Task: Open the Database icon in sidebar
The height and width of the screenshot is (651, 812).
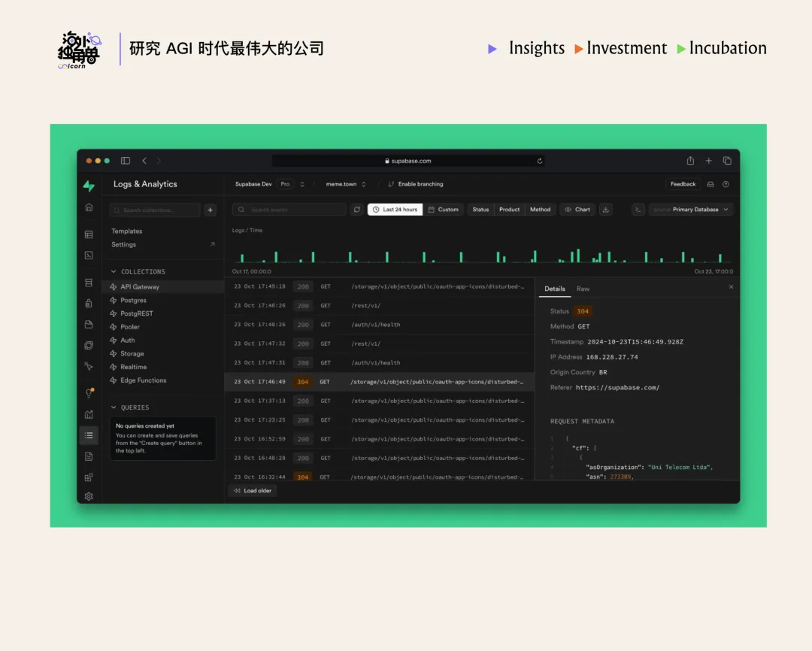Action: pos(89,283)
